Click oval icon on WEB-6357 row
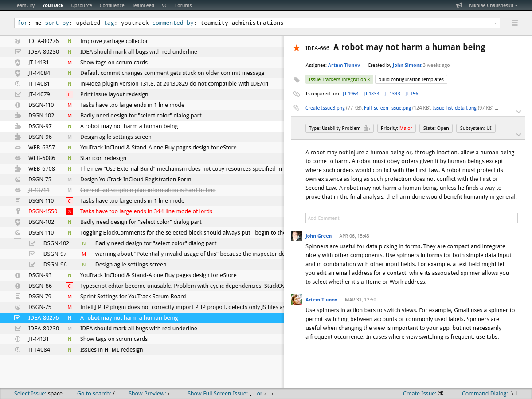Viewport: 532px width, 399px height. point(18,147)
